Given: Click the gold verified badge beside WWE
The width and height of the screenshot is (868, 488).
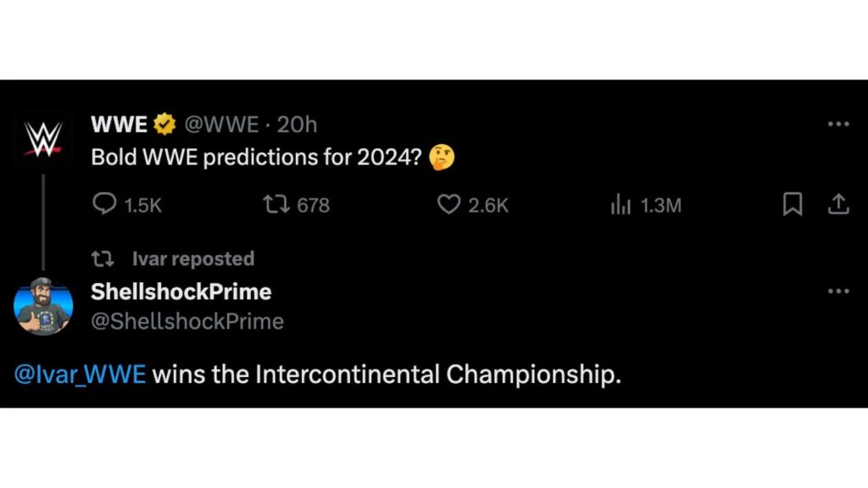Looking at the screenshot, I should pyautogui.click(x=165, y=125).
